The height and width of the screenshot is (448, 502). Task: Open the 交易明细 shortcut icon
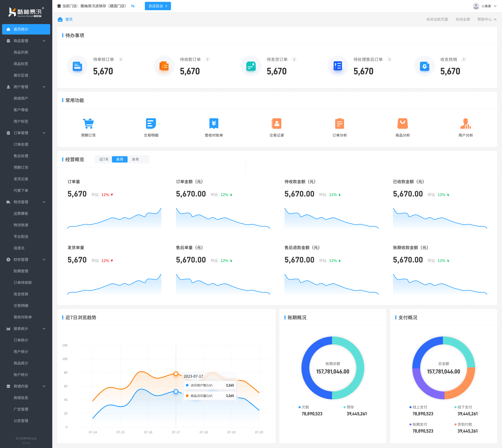[151, 124]
